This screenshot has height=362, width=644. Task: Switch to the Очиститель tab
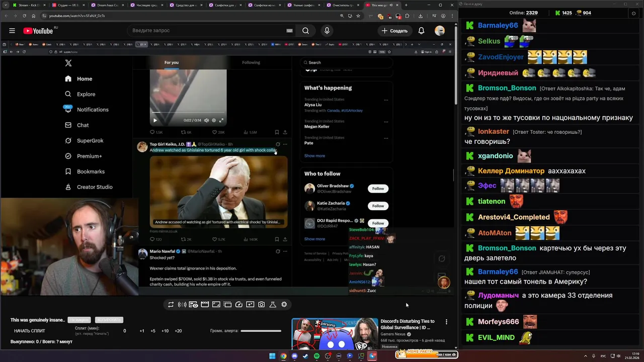click(x=343, y=5)
